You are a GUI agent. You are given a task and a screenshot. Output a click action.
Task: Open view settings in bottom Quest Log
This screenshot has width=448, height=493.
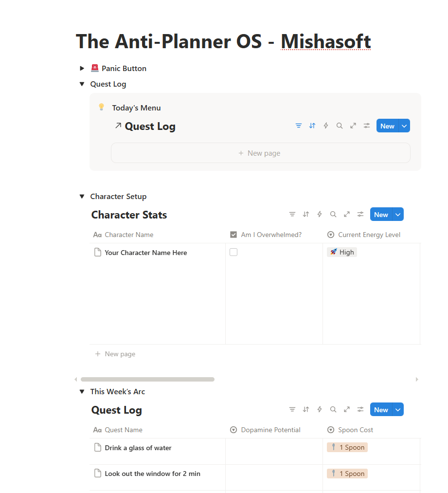360,409
